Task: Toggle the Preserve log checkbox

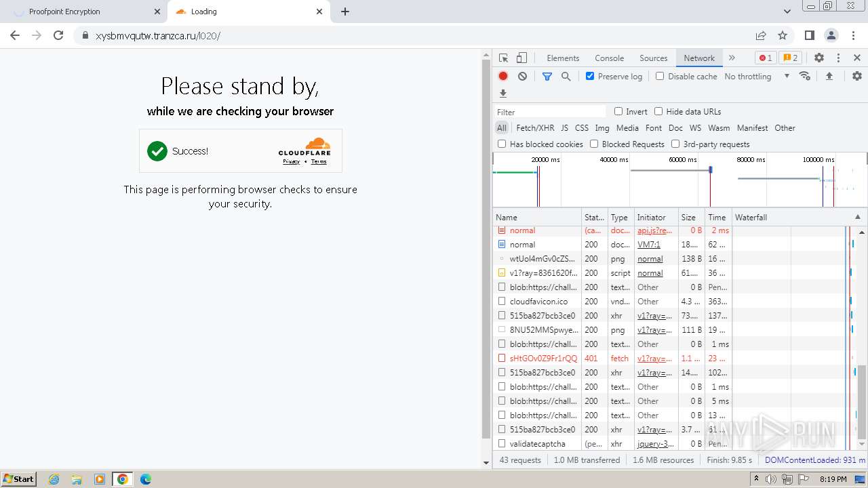Action: pos(590,76)
